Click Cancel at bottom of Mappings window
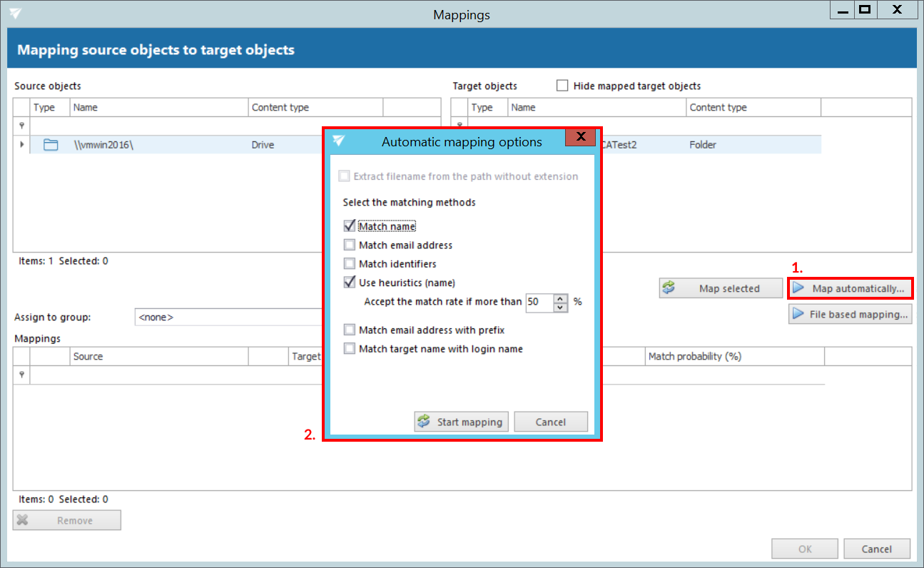The height and width of the screenshot is (568, 924). [x=876, y=549]
